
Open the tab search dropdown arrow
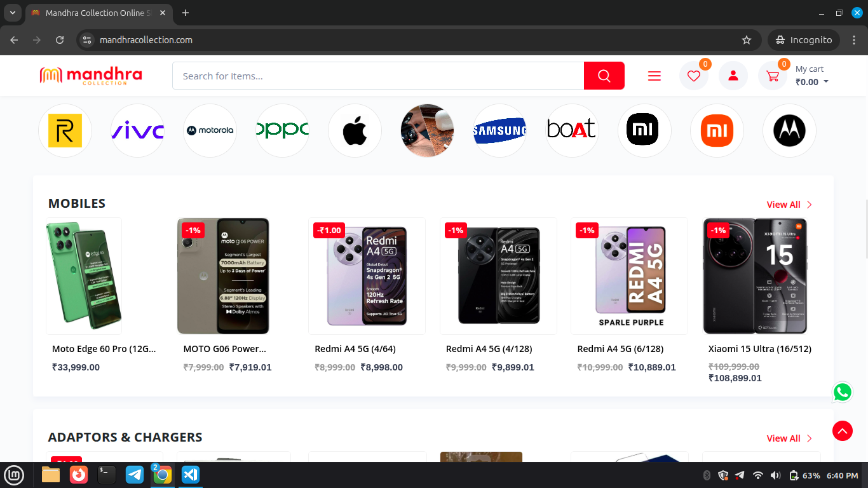(13, 13)
